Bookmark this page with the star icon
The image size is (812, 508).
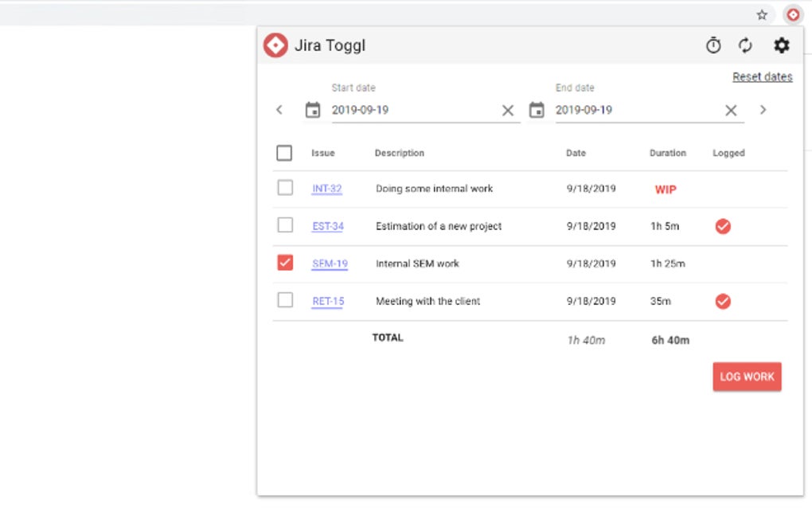pyautogui.click(x=762, y=14)
